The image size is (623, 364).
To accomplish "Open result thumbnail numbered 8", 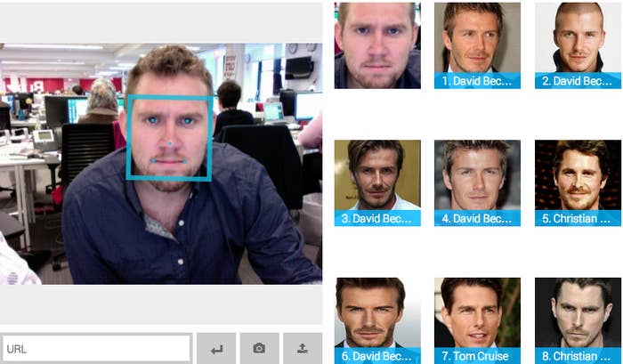I will click(578, 320).
